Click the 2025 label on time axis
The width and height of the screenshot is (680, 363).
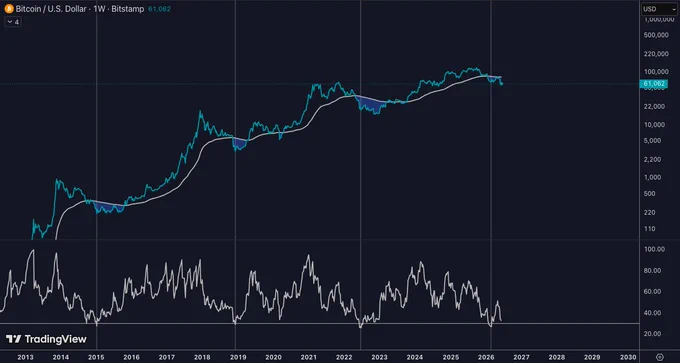click(451, 357)
